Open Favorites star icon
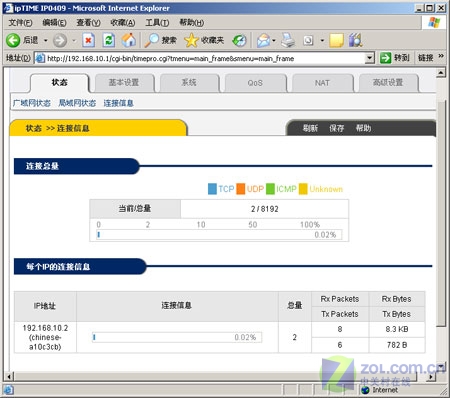This screenshot has height=398, width=450. (x=191, y=40)
